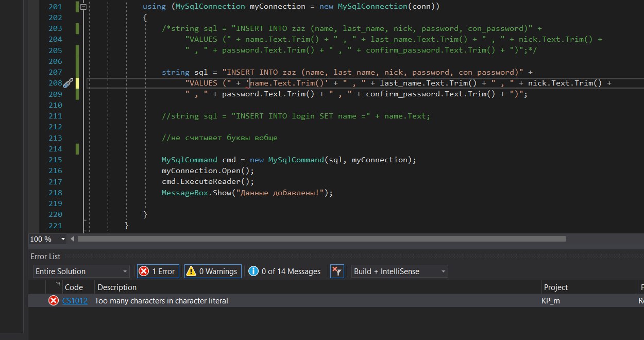The image size is (644, 340).
Task: Open the Build + IntelliSense dropdown
Action: pos(400,271)
